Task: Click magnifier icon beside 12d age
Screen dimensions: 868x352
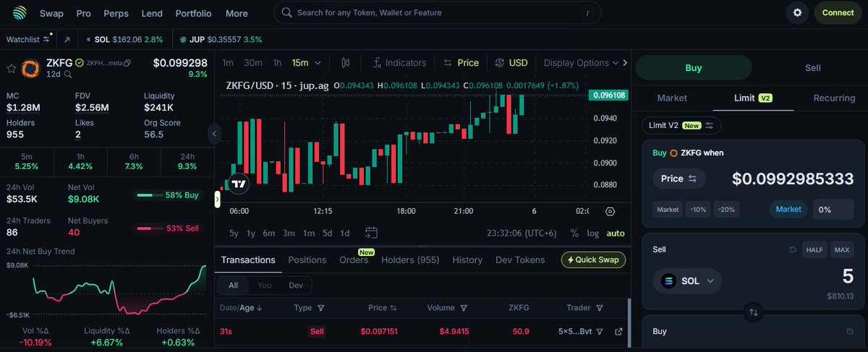Action: (x=68, y=74)
